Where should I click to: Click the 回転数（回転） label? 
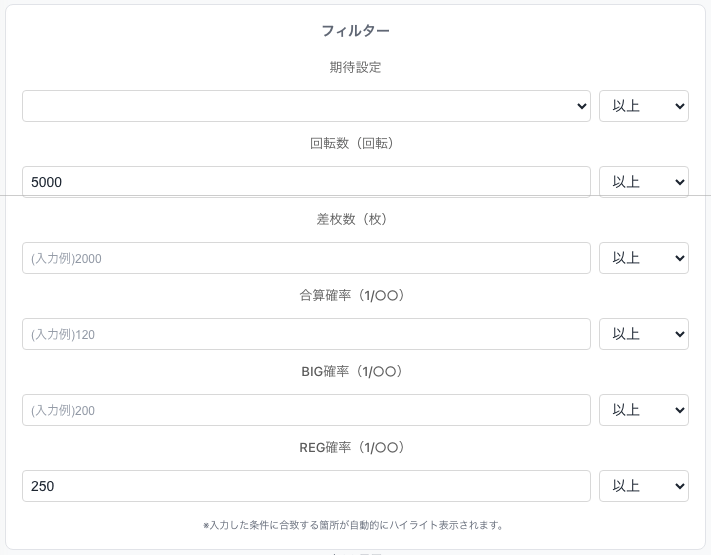pos(355,144)
